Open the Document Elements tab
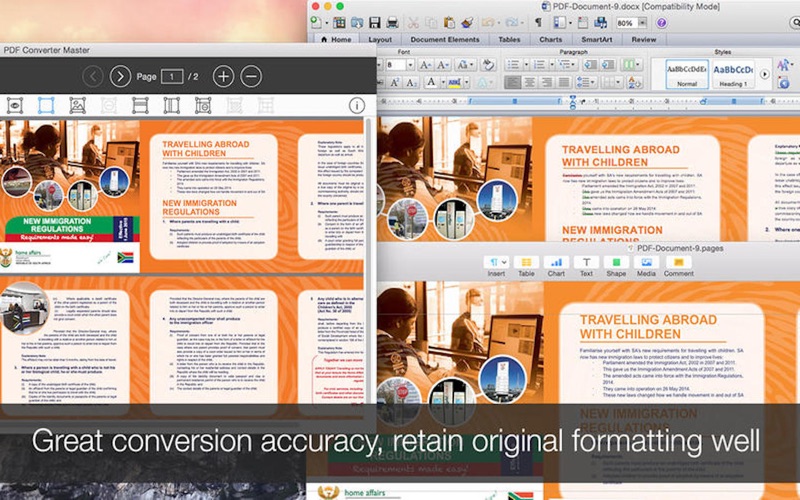Screen dimensions: 800x500 445,39
